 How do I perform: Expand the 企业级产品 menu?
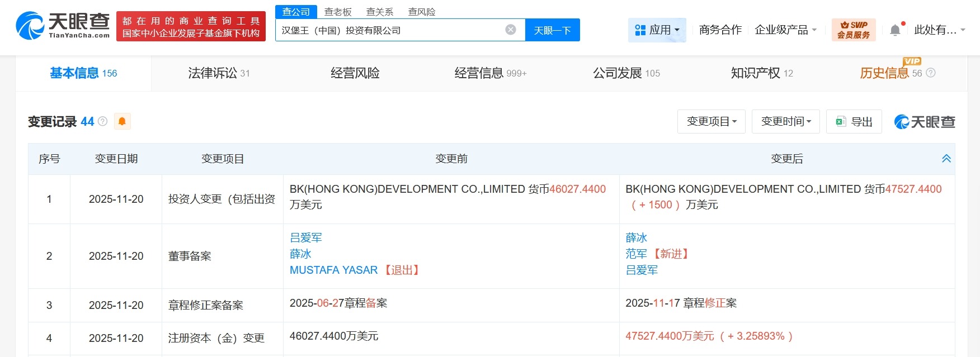(x=785, y=30)
